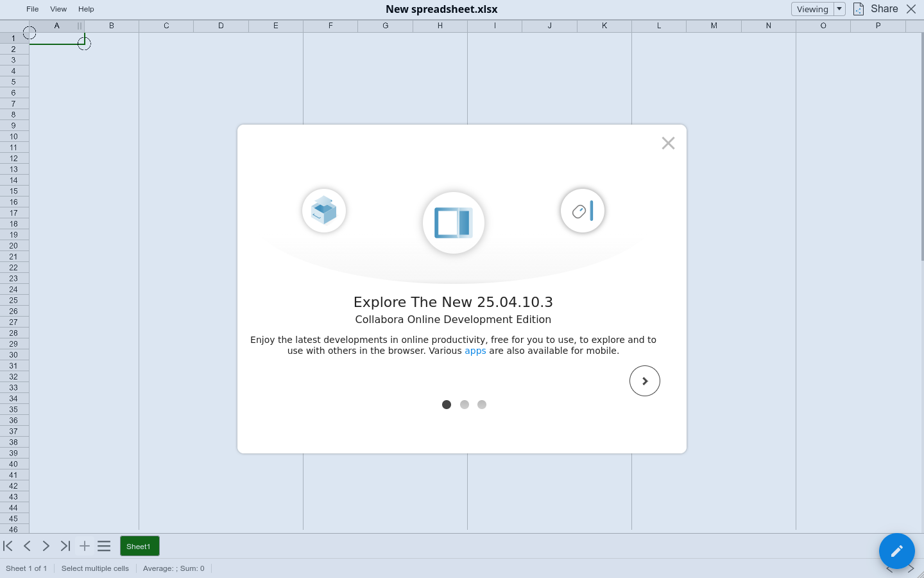
Task: Click the blue edit pencil button
Action: 897,551
